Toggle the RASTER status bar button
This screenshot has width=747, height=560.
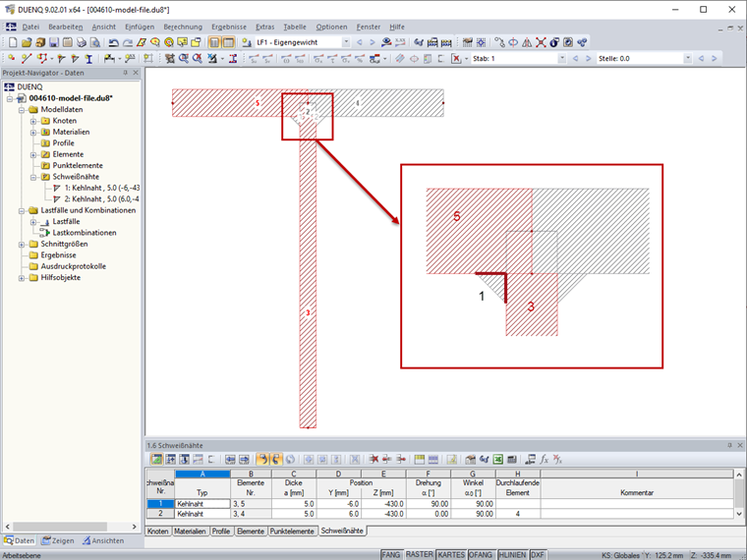420,555
